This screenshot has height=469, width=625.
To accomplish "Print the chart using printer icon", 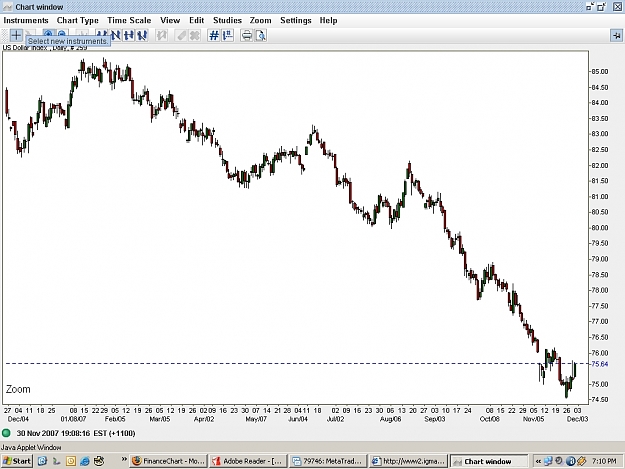I will point(247,35).
